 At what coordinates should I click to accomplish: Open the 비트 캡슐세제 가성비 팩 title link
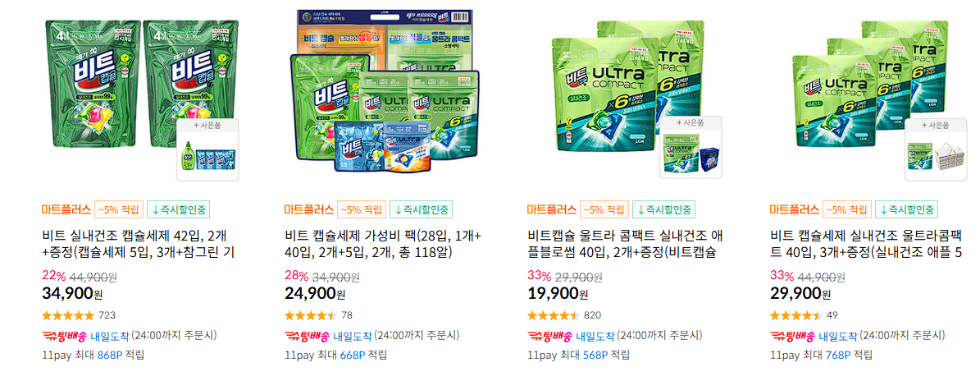(x=380, y=245)
